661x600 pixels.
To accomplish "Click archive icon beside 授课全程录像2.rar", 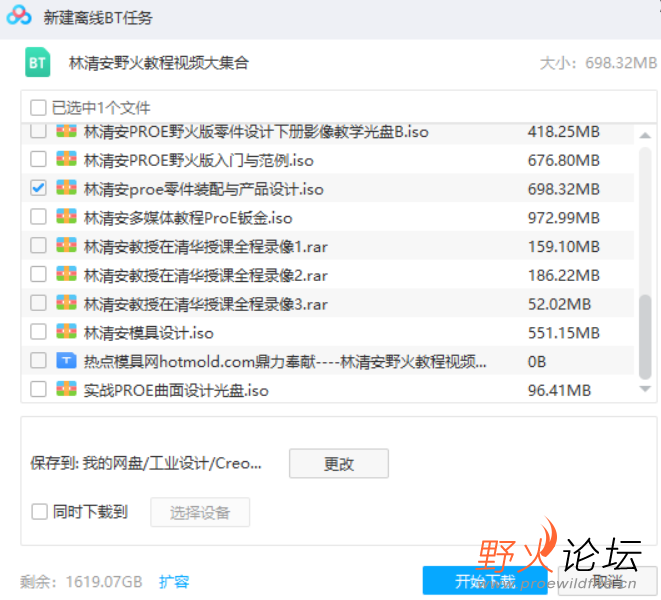I will click(67, 274).
